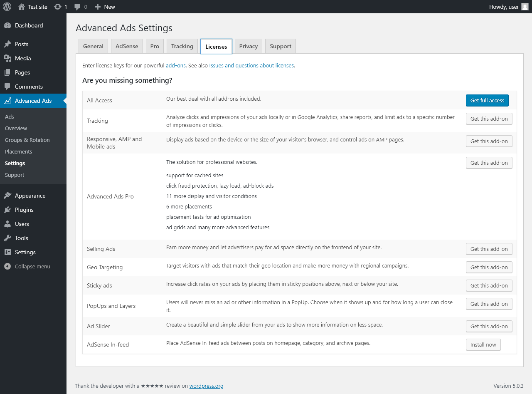Click the Advanced Ads chart icon
Screen dimensions: 532x394
point(7,101)
